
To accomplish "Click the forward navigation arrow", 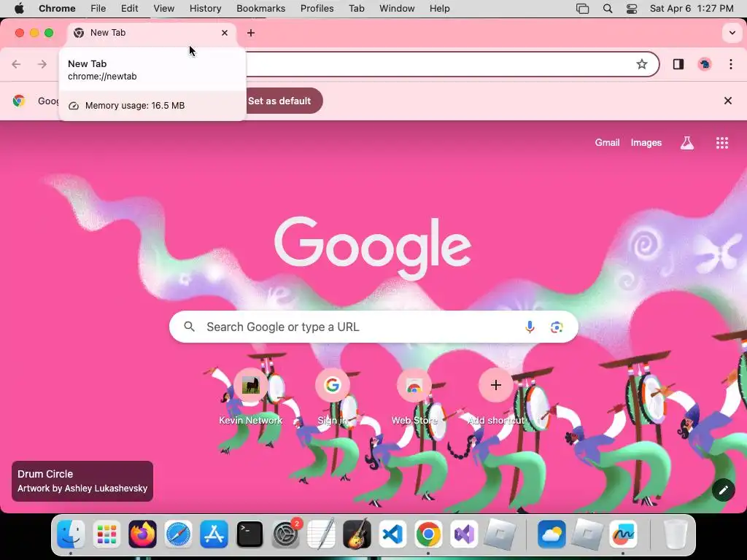I will point(42,64).
